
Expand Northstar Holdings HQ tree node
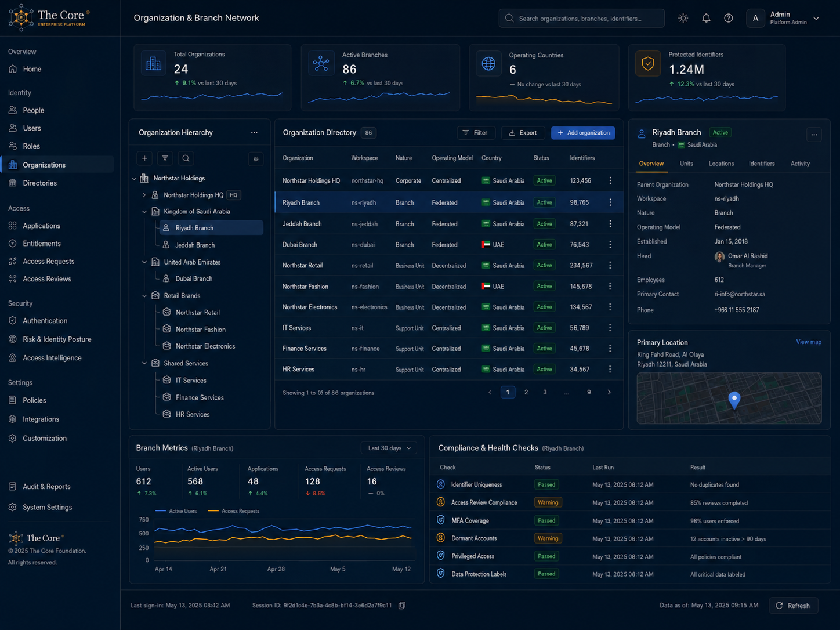[144, 195]
